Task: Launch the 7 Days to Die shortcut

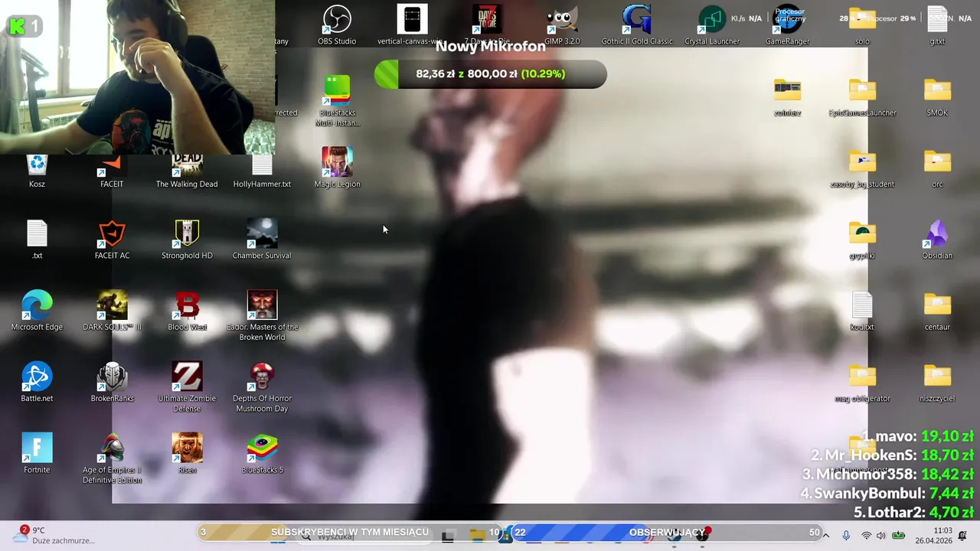Action: [487, 25]
